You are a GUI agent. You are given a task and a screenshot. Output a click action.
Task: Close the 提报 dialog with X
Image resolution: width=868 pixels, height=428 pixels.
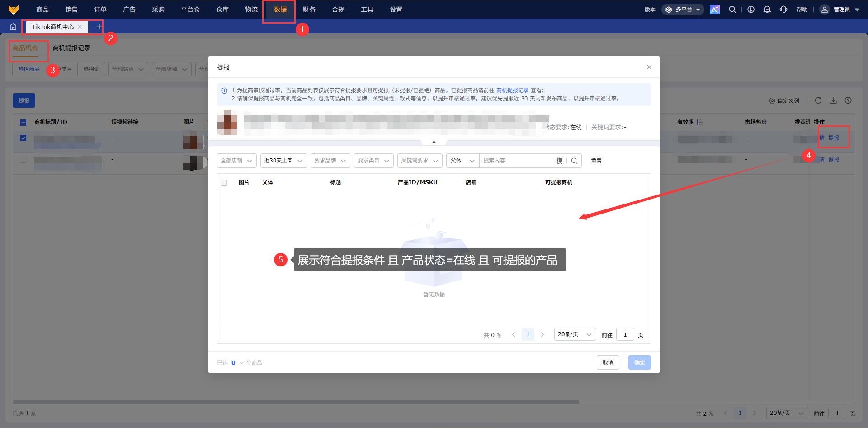pyautogui.click(x=649, y=67)
